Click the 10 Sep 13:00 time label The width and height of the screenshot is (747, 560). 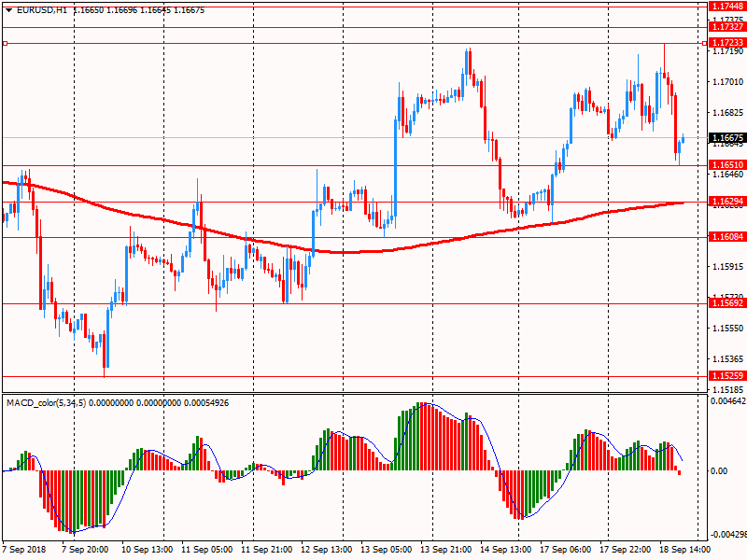point(147,549)
